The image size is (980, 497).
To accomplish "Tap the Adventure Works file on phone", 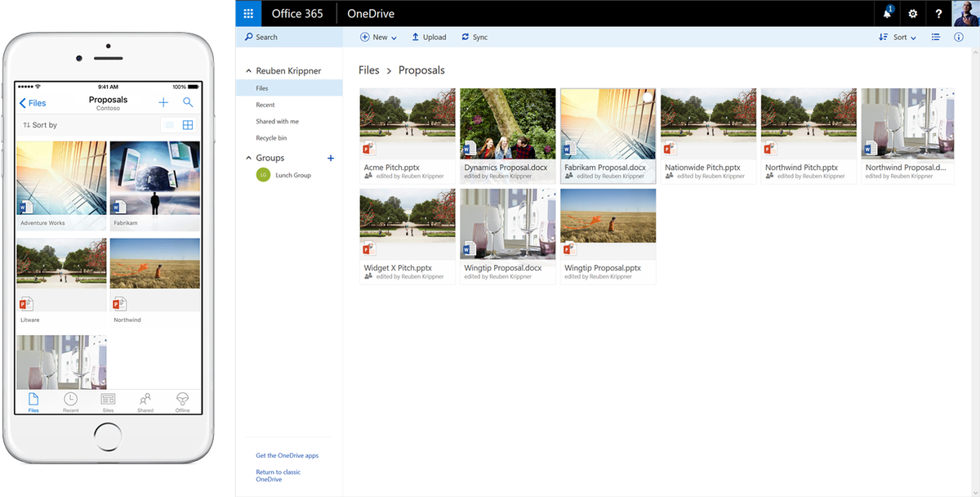I will [x=61, y=186].
